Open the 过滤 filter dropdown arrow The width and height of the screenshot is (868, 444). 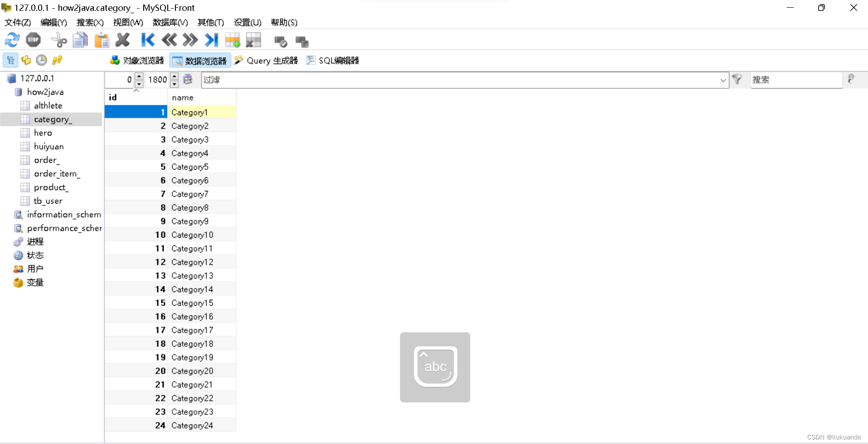pyautogui.click(x=723, y=80)
